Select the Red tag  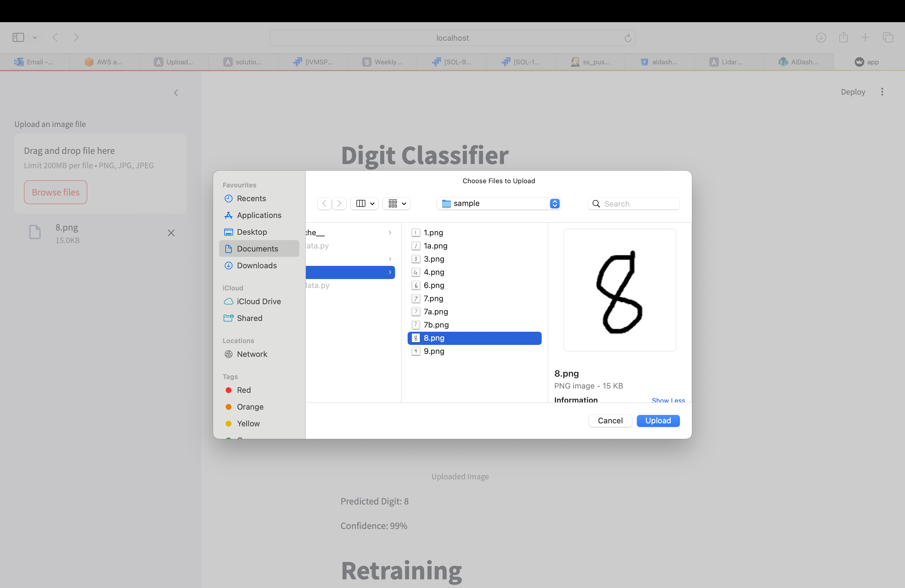(x=243, y=390)
